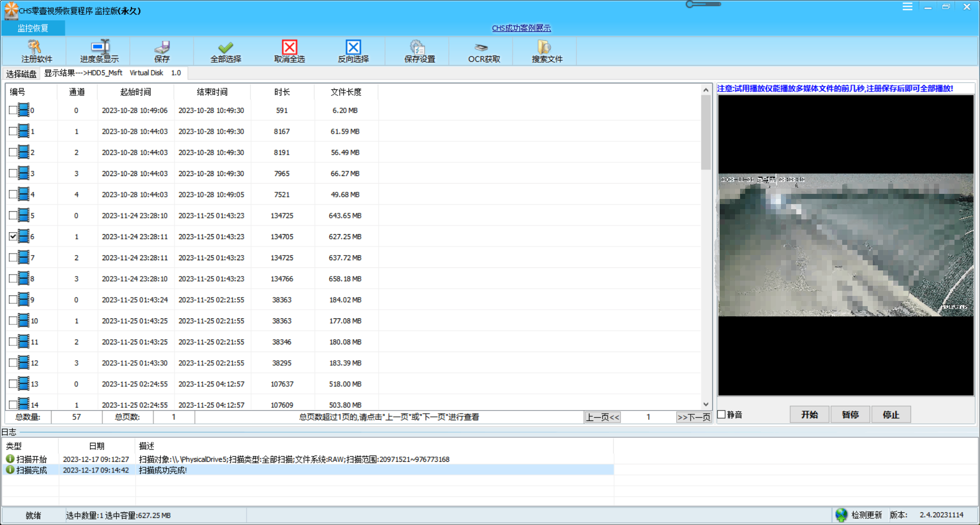Click the film strip icon of row 5
The height and width of the screenshot is (525, 980).
coord(23,215)
